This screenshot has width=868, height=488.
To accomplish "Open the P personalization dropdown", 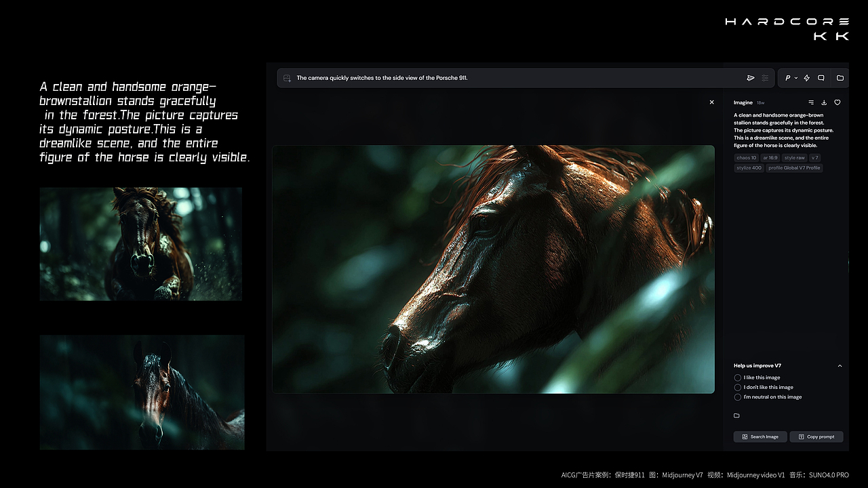I will [791, 78].
